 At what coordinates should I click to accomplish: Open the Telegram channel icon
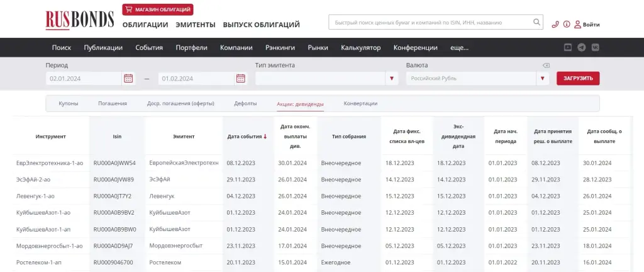[x=581, y=47]
